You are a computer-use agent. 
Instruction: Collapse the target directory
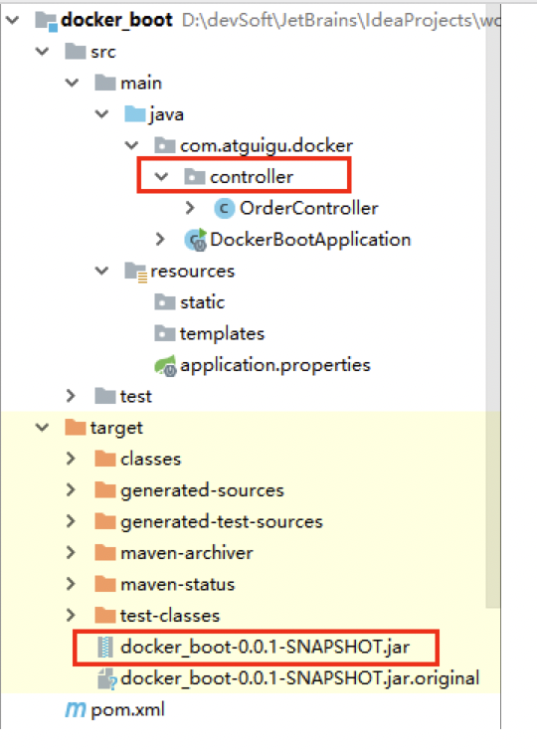[43, 427]
